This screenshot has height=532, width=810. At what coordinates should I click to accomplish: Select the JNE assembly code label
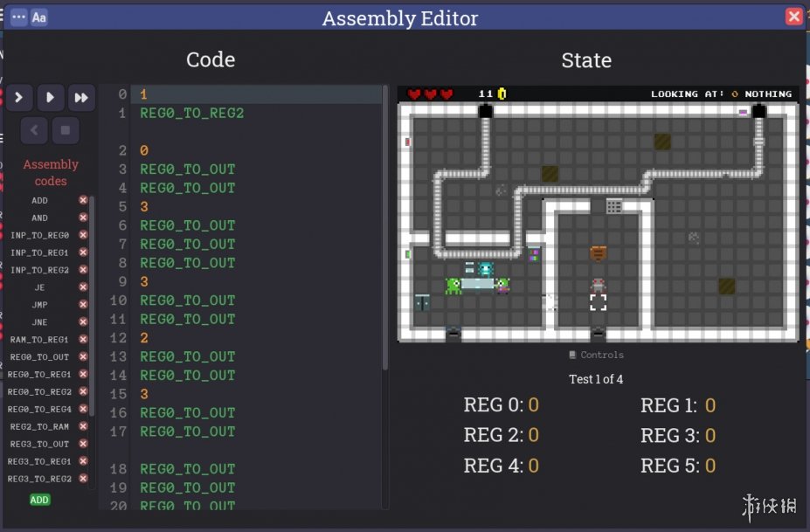39,322
